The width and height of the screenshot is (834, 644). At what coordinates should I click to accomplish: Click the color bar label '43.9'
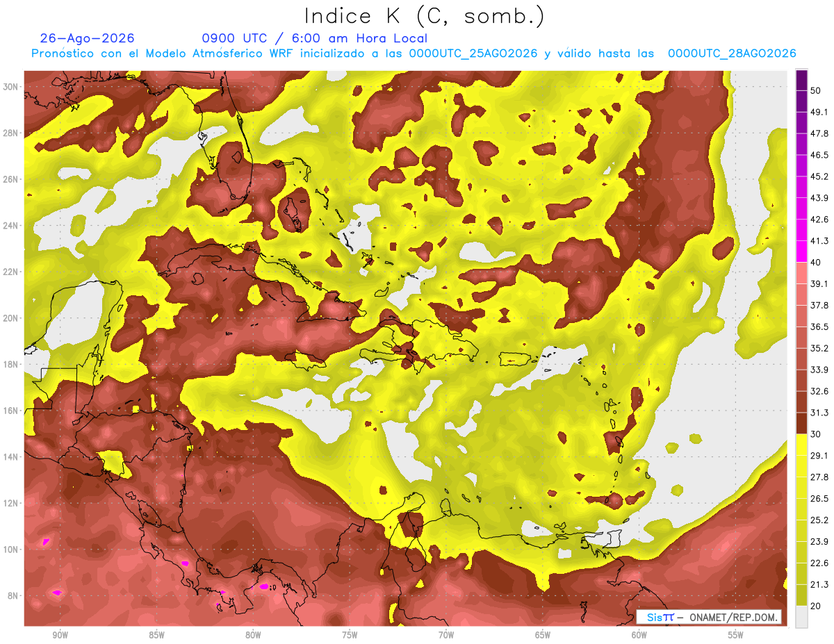(x=819, y=199)
